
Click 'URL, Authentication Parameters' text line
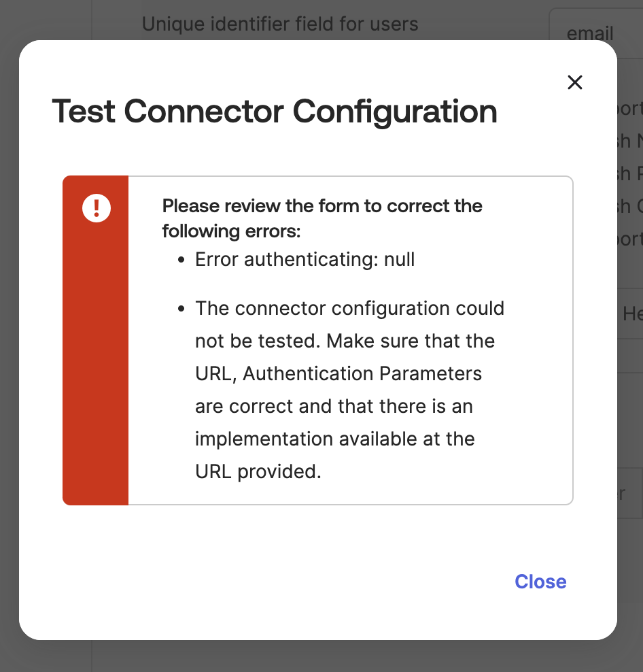pyautogui.click(x=338, y=373)
